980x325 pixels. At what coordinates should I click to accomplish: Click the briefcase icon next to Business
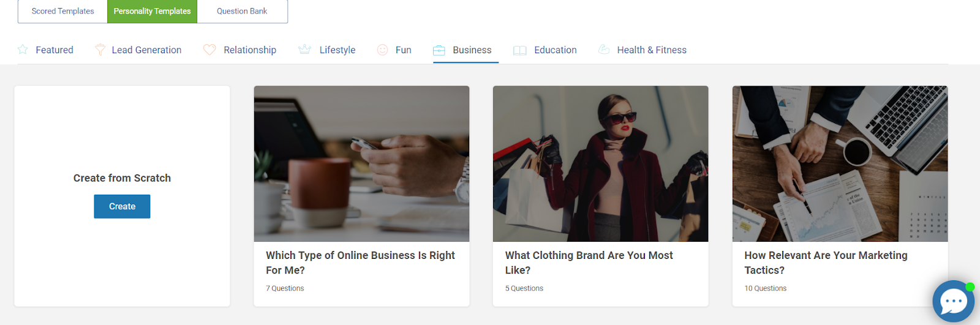point(439,50)
